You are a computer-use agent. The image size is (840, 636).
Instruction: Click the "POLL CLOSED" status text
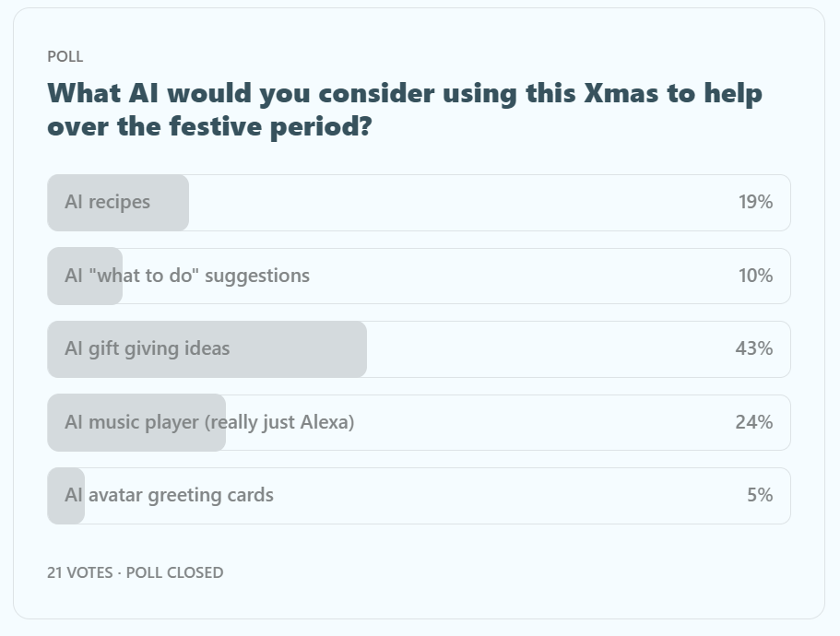(x=174, y=572)
